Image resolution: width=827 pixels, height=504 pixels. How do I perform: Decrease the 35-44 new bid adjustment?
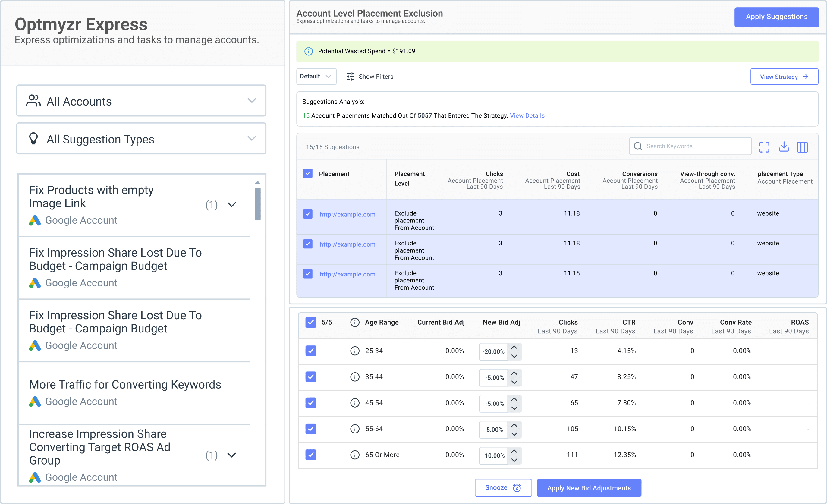coord(514,382)
